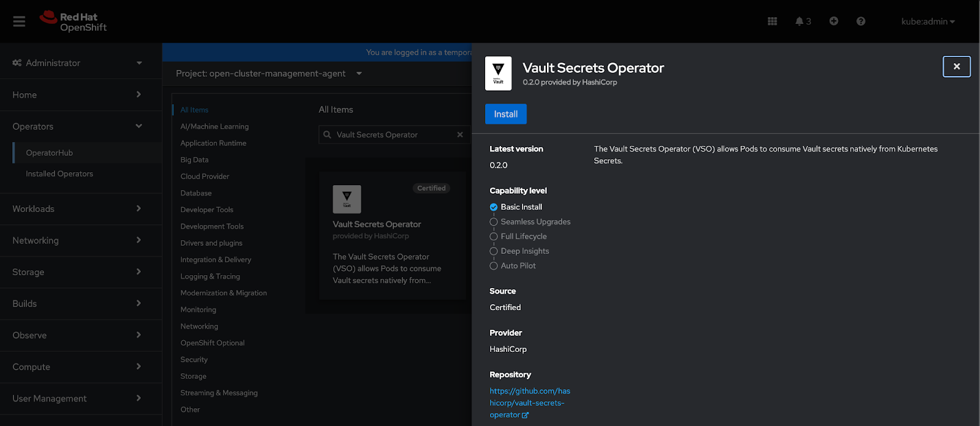This screenshot has height=426, width=980.
Task: Click the application launcher grid icon
Action: click(772, 21)
